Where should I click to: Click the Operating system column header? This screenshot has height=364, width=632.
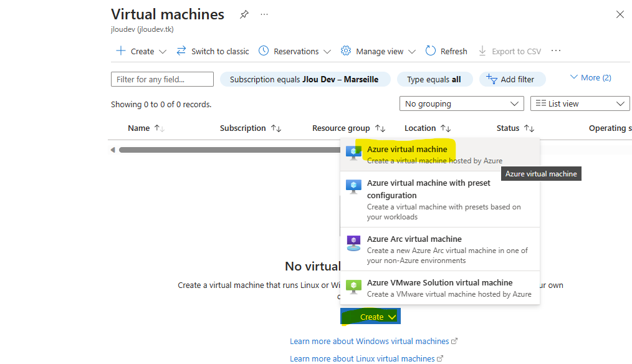(610, 128)
